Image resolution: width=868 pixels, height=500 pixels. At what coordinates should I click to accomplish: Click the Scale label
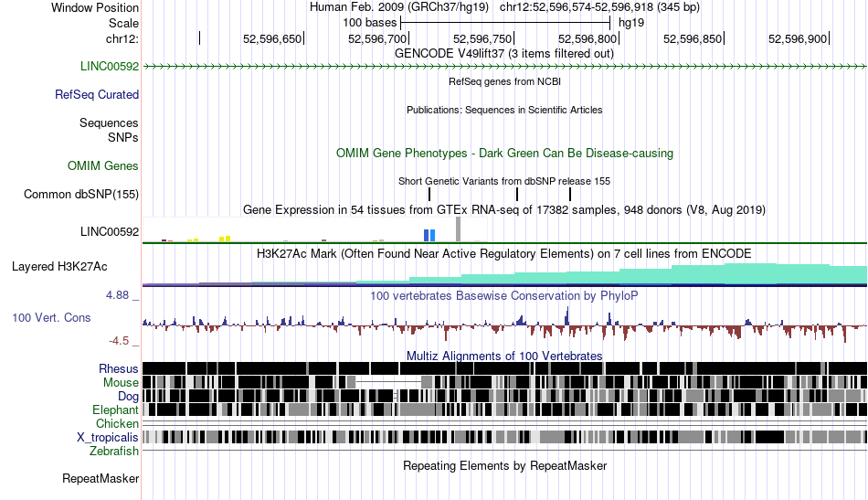click(124, 23)
